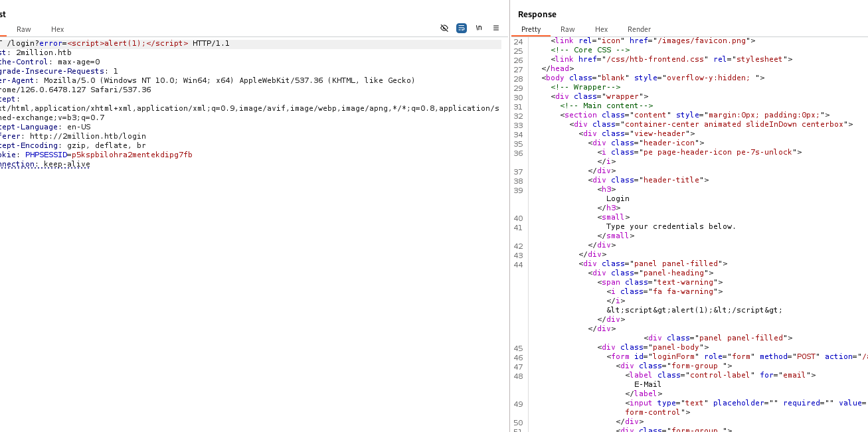868x432 pixels.
Task: Click the Login heading text in response
Action: click(x=618, y=198)
